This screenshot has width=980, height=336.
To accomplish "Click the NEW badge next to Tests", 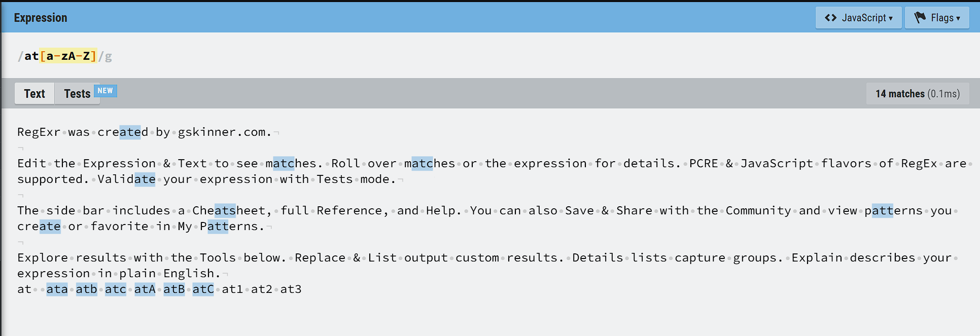I will [x=106, y=91].
